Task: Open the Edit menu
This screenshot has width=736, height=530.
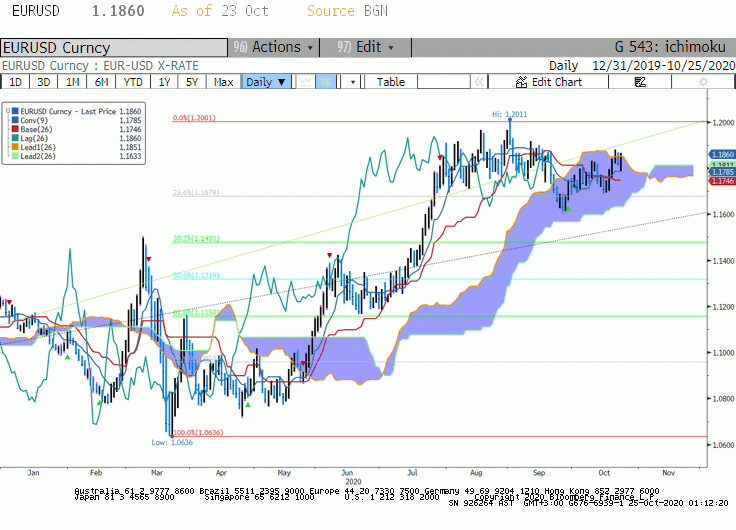Action: click(x=366, y=47)
